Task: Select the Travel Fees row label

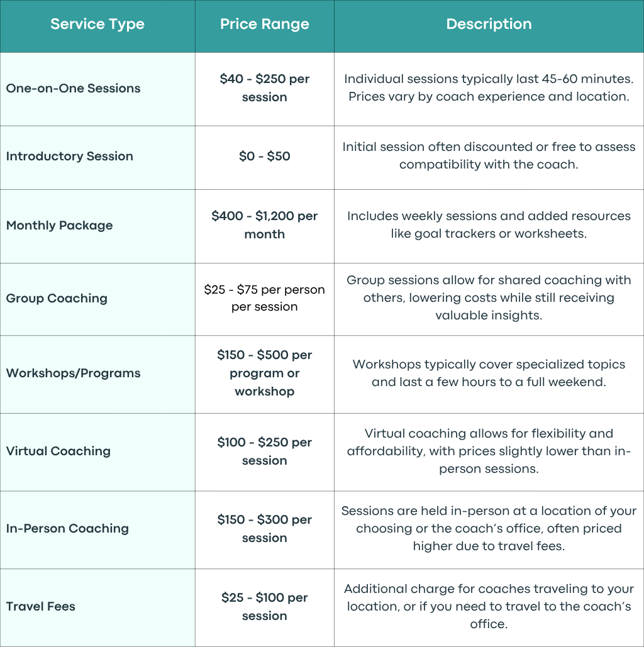Action: (x=40, y=607)
